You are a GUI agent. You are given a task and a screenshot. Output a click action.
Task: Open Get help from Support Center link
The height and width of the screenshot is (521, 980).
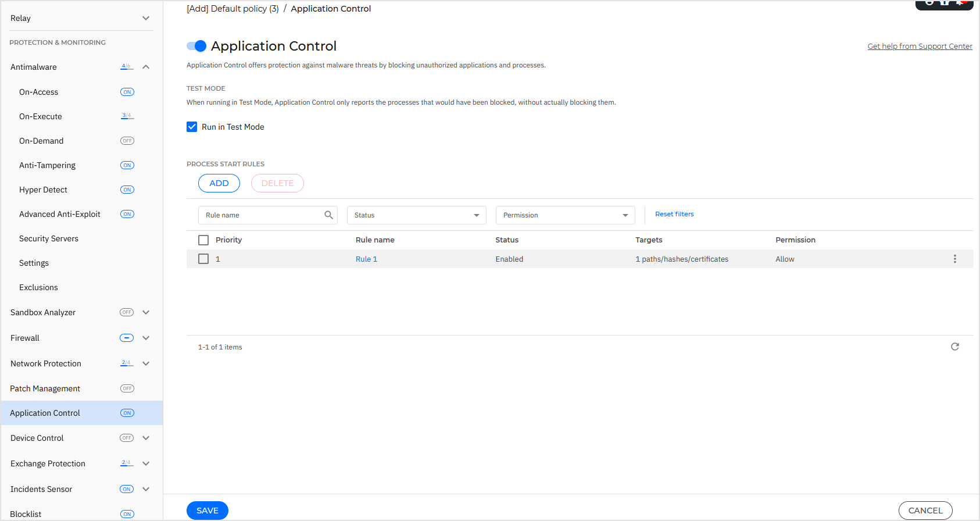[920, 47]
